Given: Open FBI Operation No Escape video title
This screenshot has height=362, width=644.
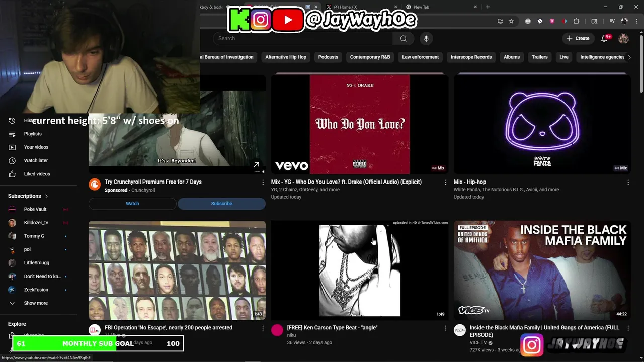Looking at the screenshot, I should coord(169,328).
